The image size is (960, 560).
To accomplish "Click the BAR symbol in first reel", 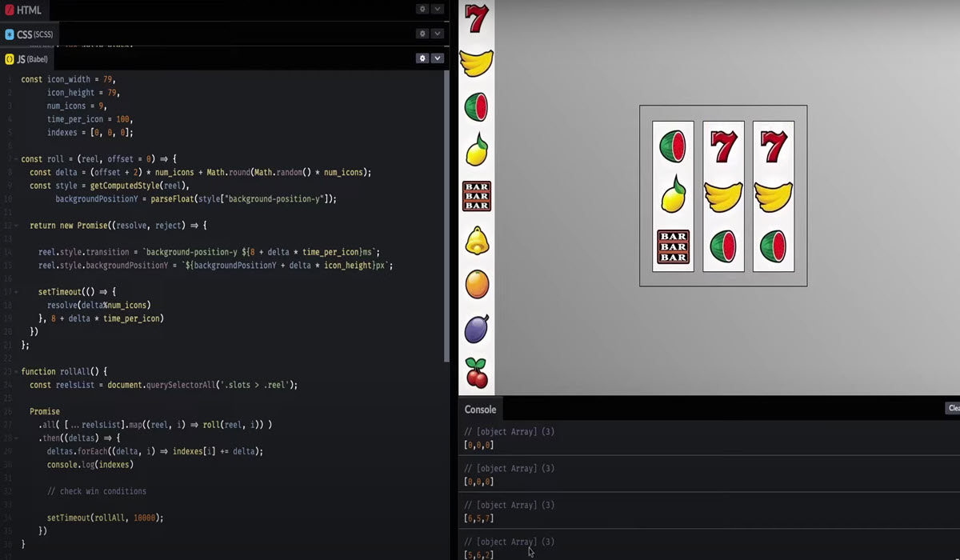I will tap(673, 246).
